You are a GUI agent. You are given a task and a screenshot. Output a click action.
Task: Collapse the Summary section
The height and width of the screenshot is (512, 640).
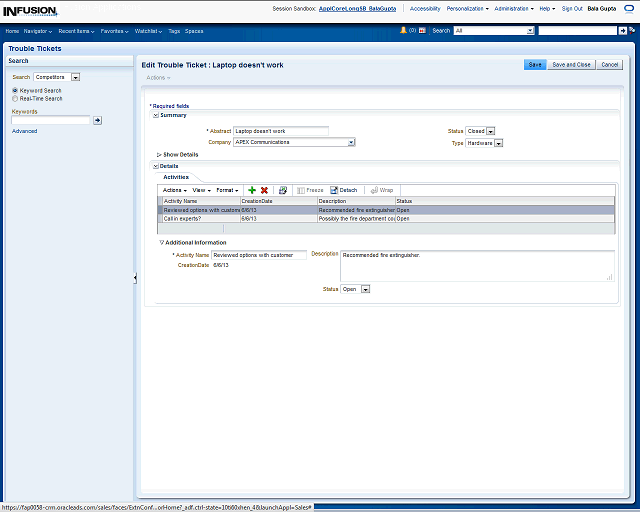[x=155, y=115]
